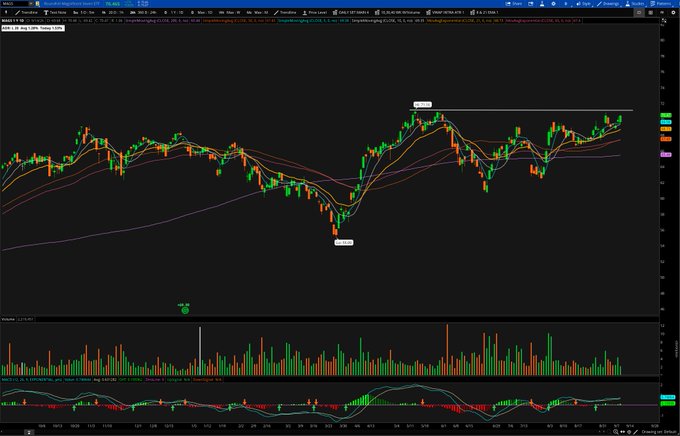
Task: Click the MACD study label
Action: (x=32, y=380)
